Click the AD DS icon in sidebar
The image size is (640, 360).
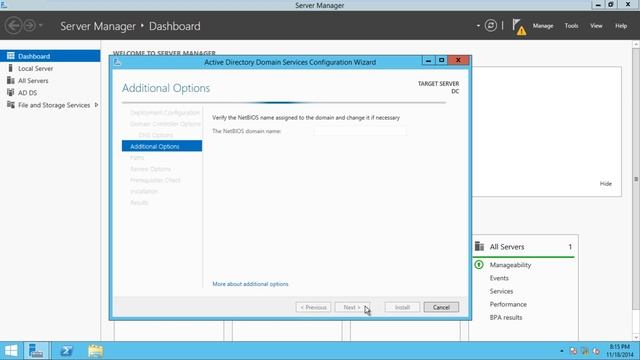(x=11, y=92)
